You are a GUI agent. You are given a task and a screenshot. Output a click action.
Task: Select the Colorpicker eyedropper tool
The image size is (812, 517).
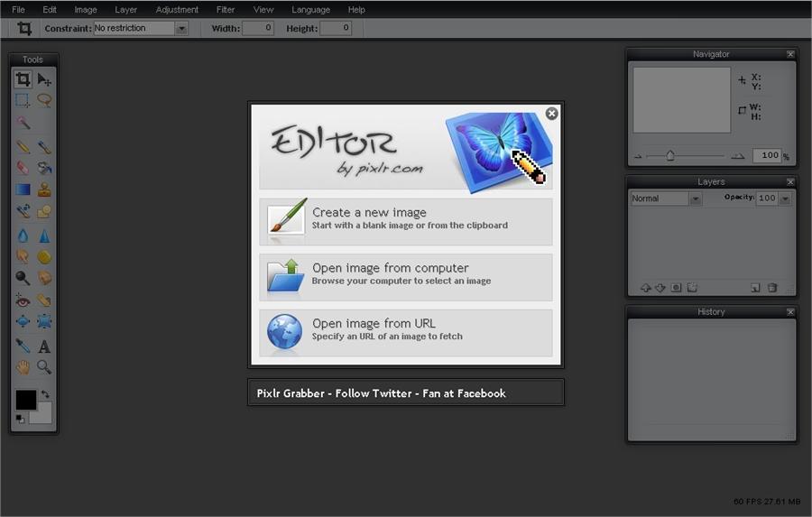point(23,346)
